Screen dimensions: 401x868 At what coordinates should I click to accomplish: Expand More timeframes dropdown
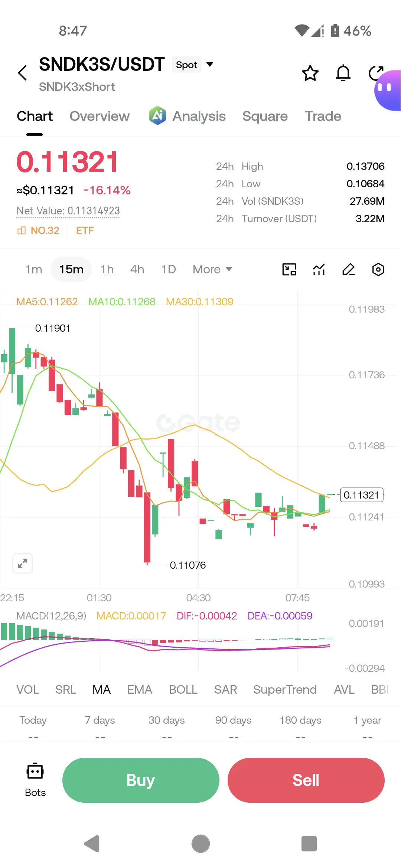click(212, 269)
